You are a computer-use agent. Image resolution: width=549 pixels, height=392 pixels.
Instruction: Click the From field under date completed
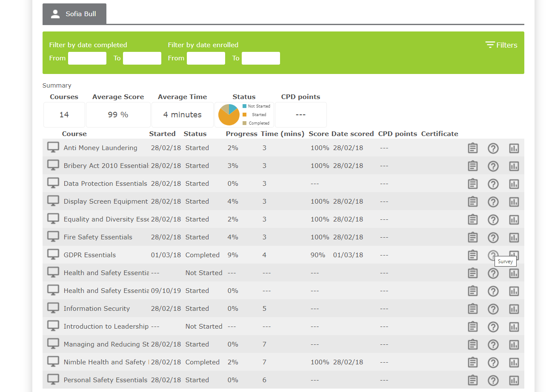click(87, 58)
